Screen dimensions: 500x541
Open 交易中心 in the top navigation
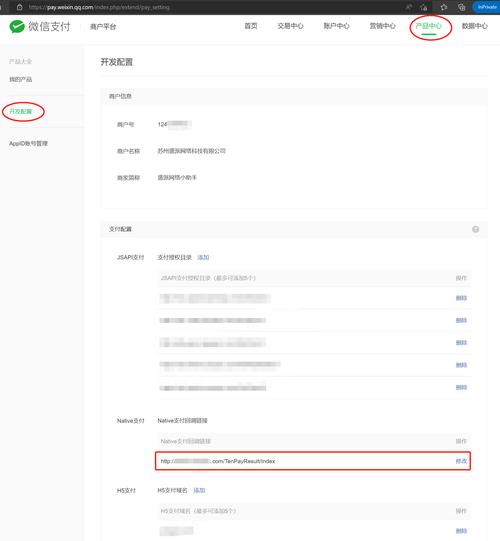[290, 26]
